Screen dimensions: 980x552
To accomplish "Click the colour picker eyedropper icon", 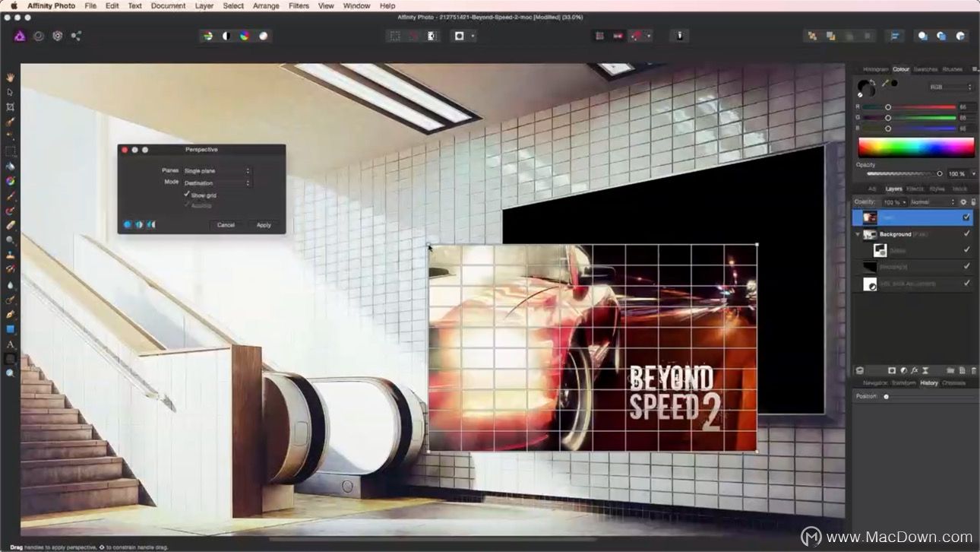I will pyautogui.click(x=884, y=82).
